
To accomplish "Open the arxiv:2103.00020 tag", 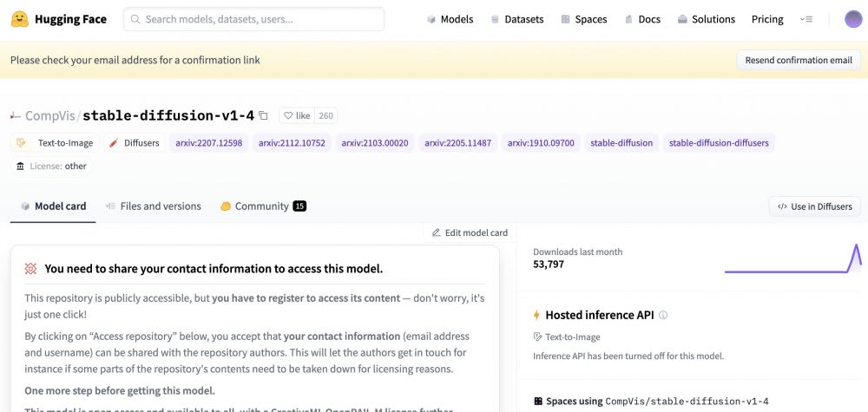I will [x=375, y=142].
